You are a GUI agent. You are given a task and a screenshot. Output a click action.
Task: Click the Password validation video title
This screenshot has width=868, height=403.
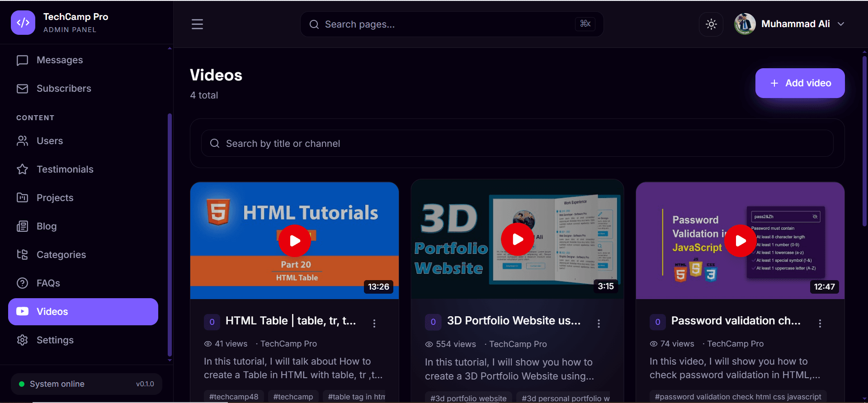(736, 321)
